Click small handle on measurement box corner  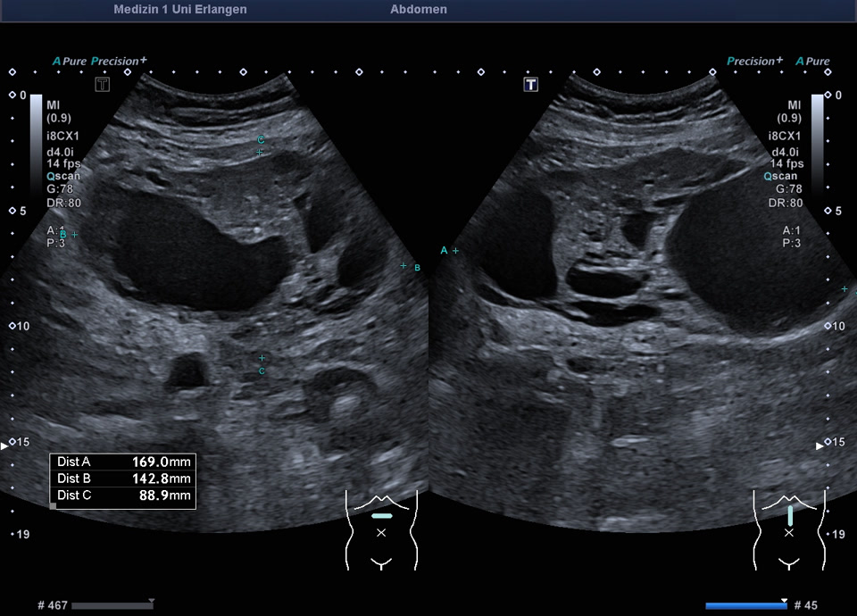pyautogui.click(x=53, y=506)
